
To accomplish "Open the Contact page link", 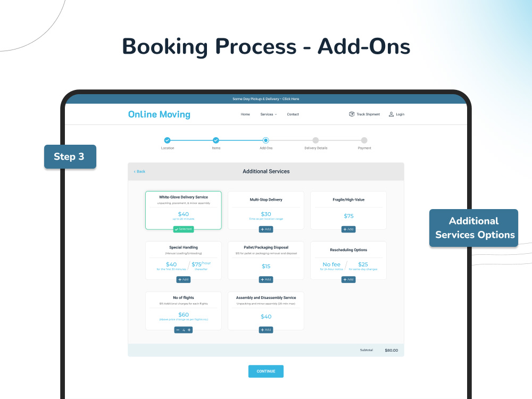I will pos(293,114).
